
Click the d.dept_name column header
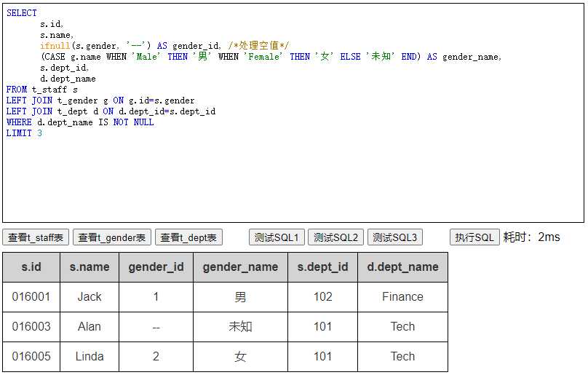402,267
